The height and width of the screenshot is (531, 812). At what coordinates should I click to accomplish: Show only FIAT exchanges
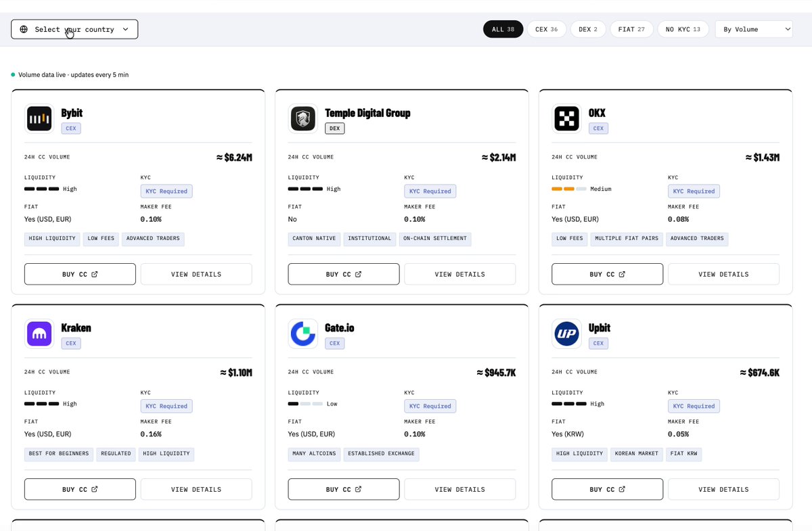pyautogui.click(x=631, y=29)
